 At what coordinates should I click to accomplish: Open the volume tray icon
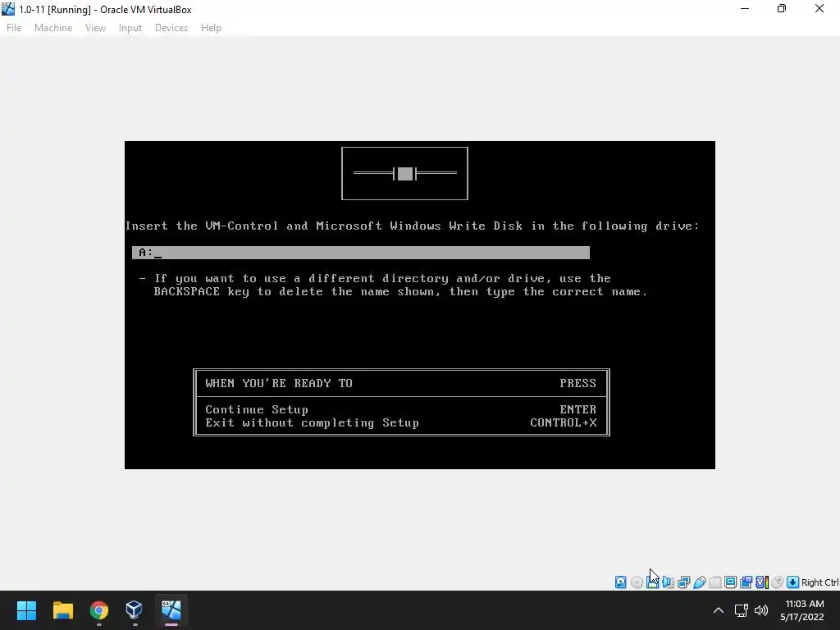pos(760,610)
